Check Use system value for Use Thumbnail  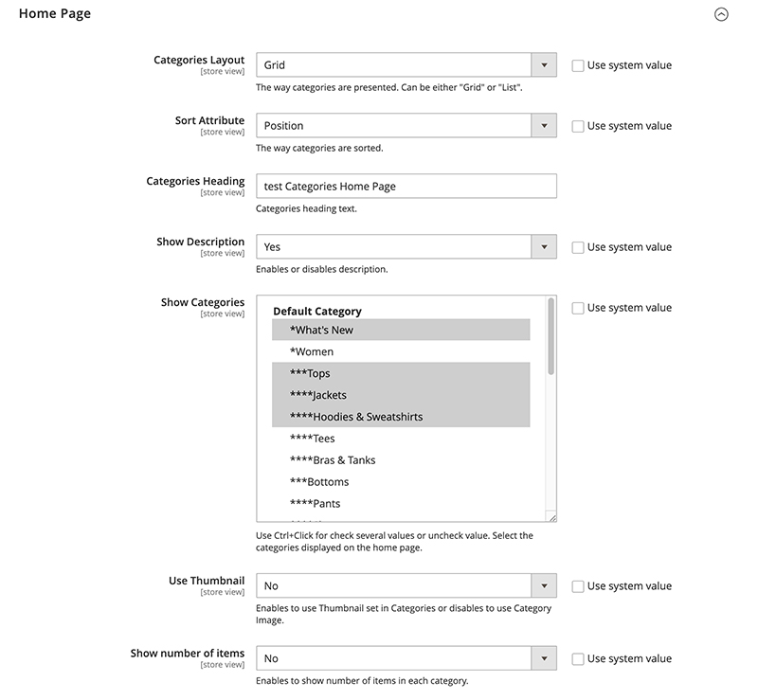(578, 586)
